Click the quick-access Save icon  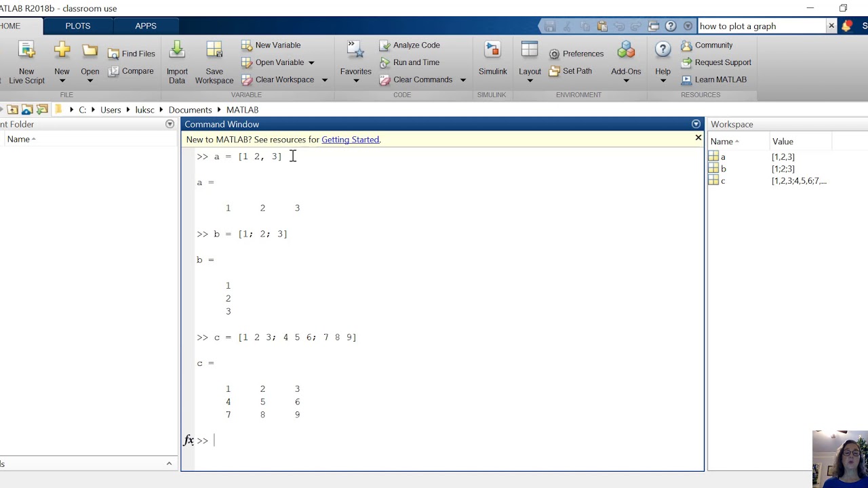coord(550,26)
